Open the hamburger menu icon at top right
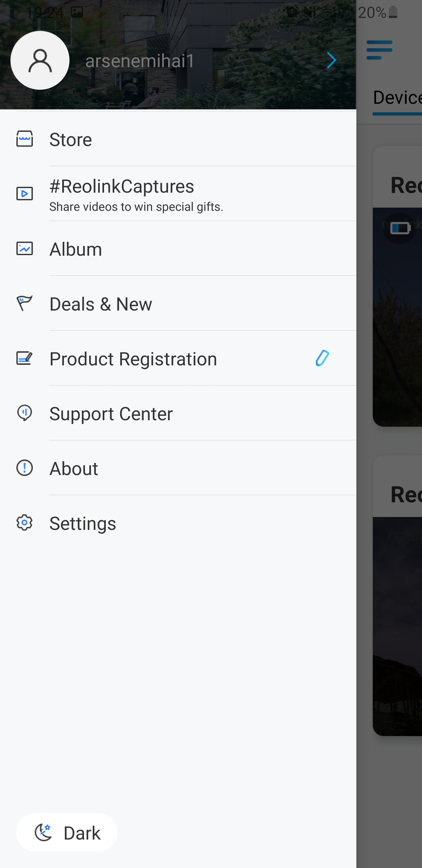This screenshot has width=422, height=868. point(379,50)
